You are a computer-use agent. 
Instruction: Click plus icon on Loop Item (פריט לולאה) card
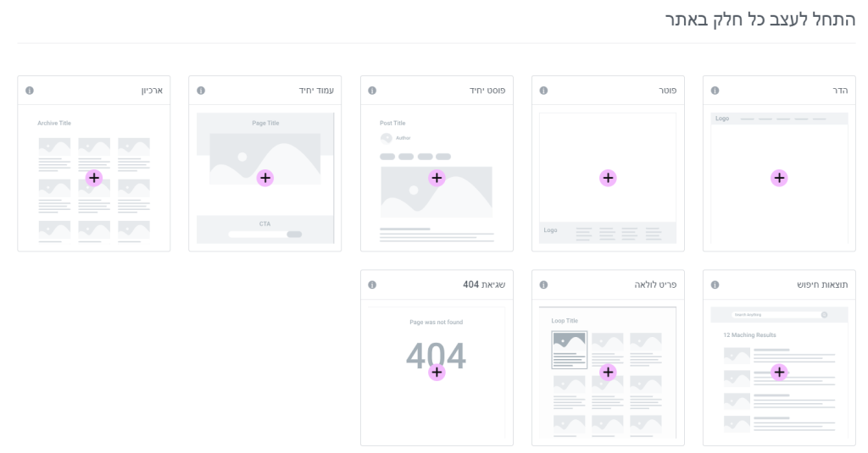(608, 372)
